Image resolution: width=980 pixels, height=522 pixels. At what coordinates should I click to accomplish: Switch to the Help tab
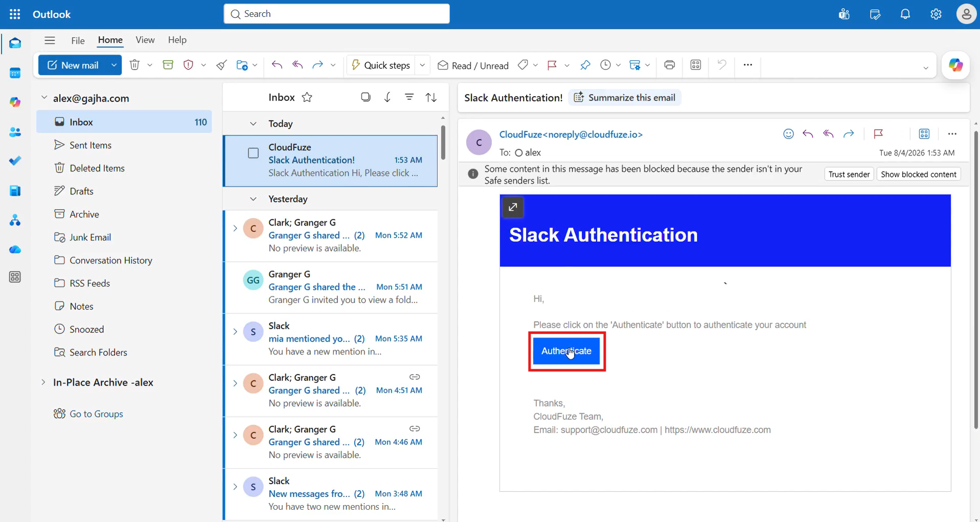[177, 40]
